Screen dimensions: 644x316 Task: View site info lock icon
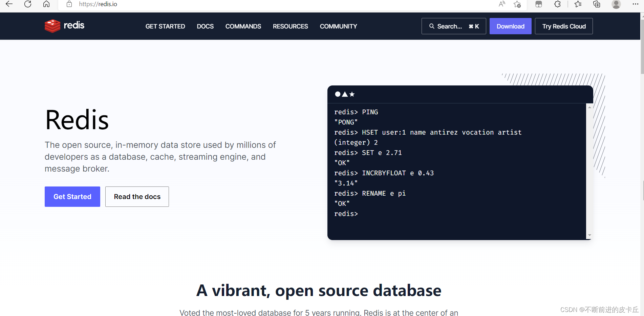pyautogui.click(x=69, y=4)
